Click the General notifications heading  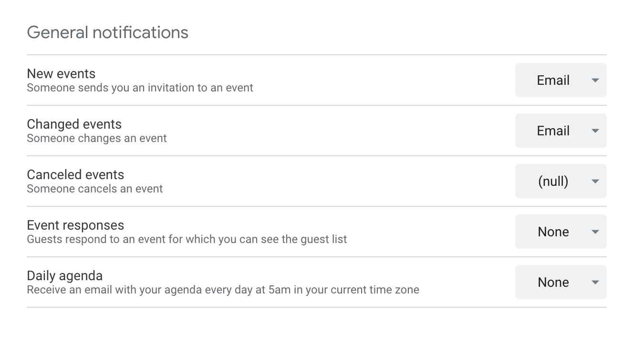tap(107, 32)
